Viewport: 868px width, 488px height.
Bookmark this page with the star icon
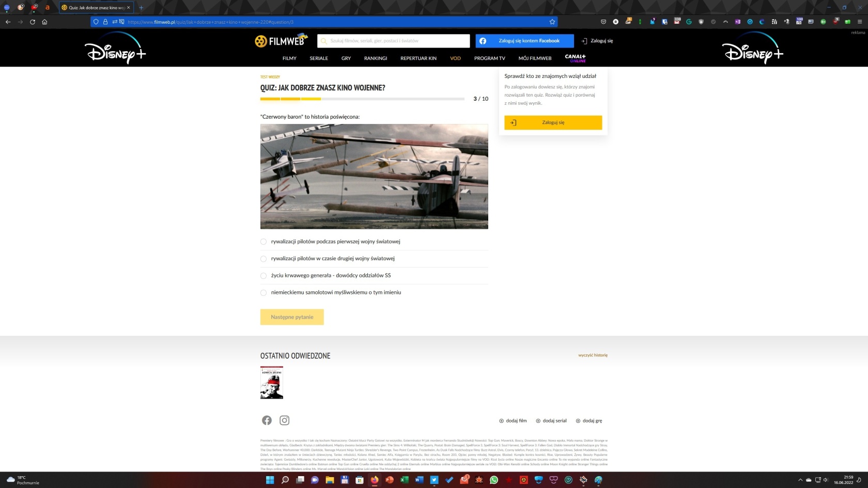coord(552,22)
